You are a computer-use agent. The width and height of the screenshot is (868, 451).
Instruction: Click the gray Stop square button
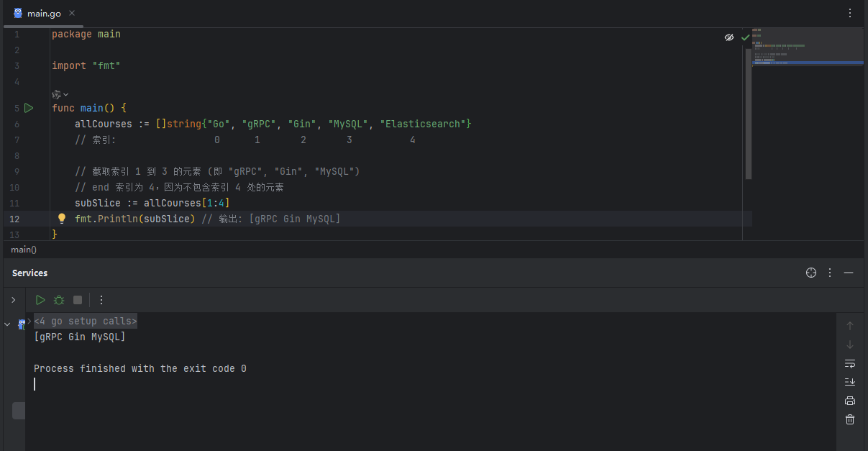coord(78,300)
